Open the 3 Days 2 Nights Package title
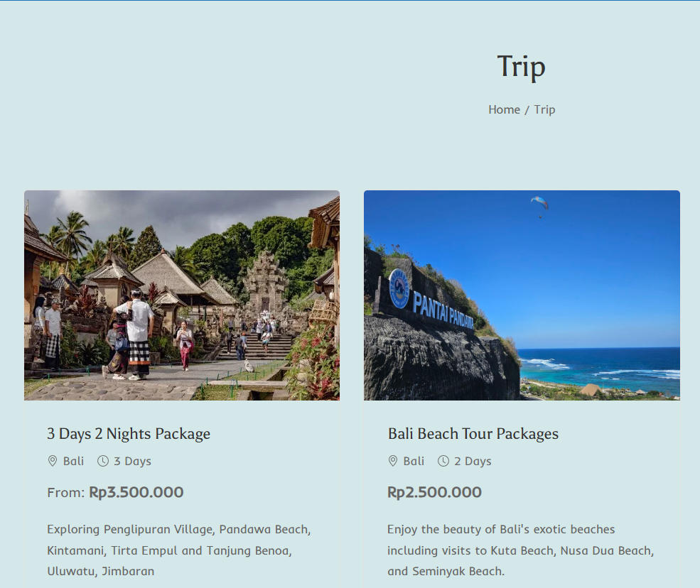 pos(129,434)
